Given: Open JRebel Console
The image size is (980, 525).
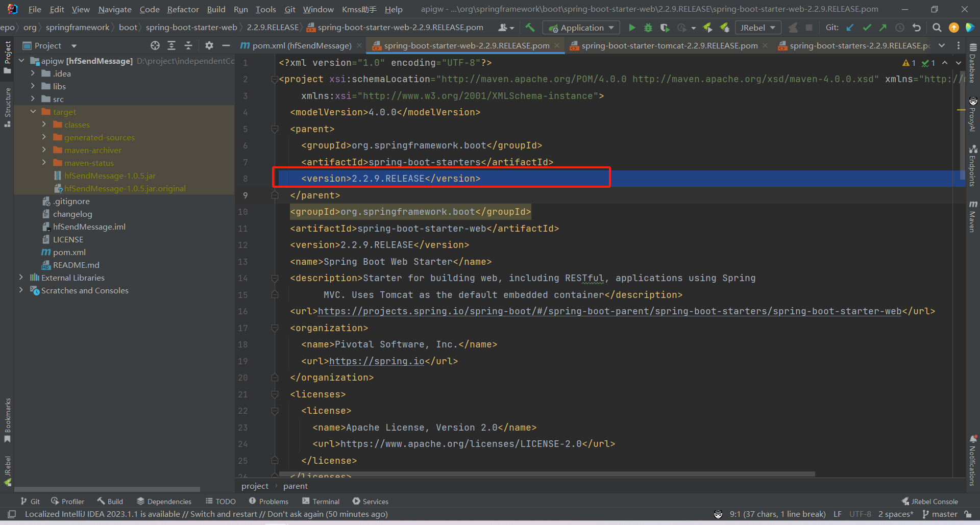Looking at the screenshot, I should (x=930, y=502).
